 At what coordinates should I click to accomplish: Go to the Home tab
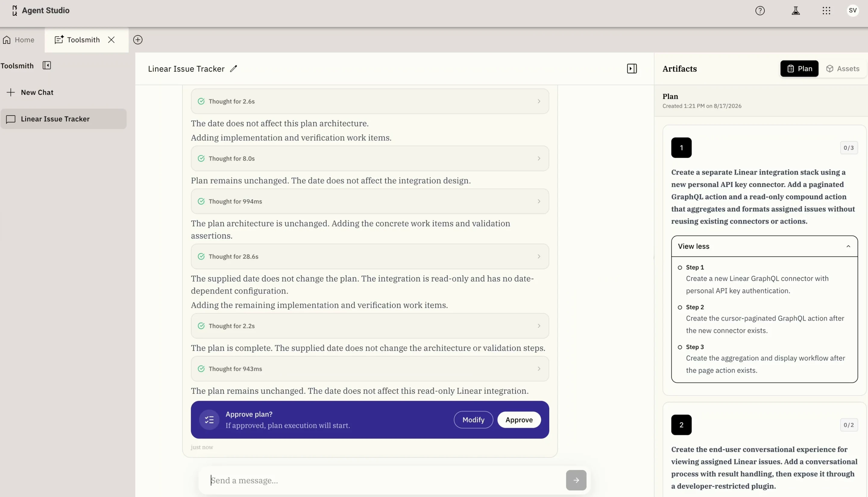click(x=19, y=40)
